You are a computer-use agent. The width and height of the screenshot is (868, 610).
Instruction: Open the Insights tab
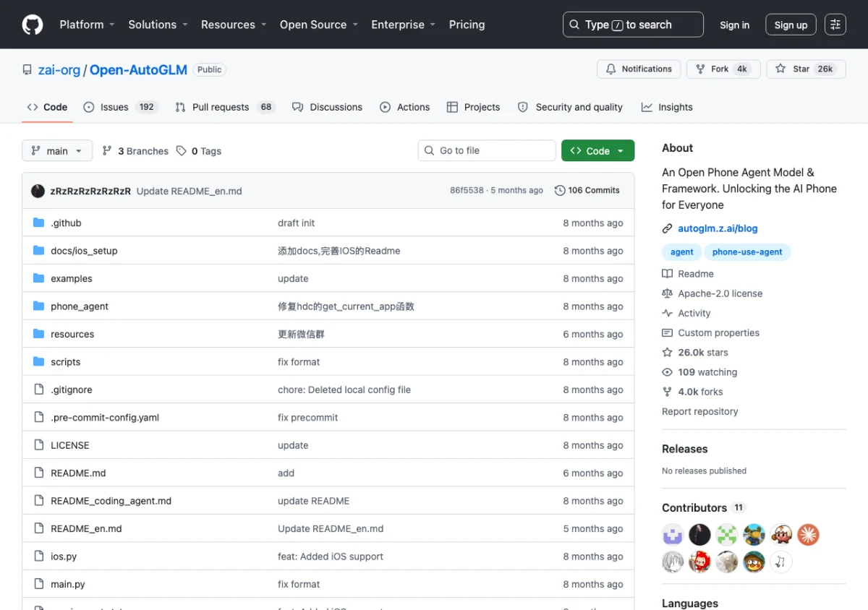tap(667, 107)
